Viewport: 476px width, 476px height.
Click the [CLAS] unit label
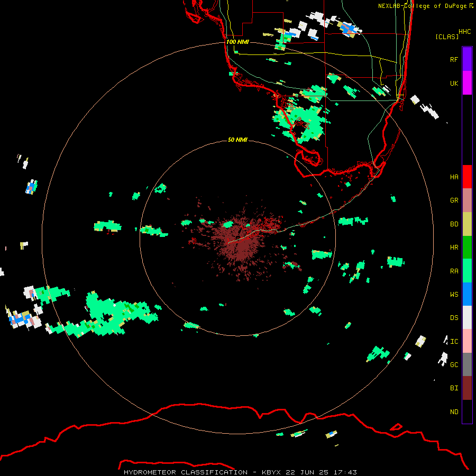pos(447,37)
